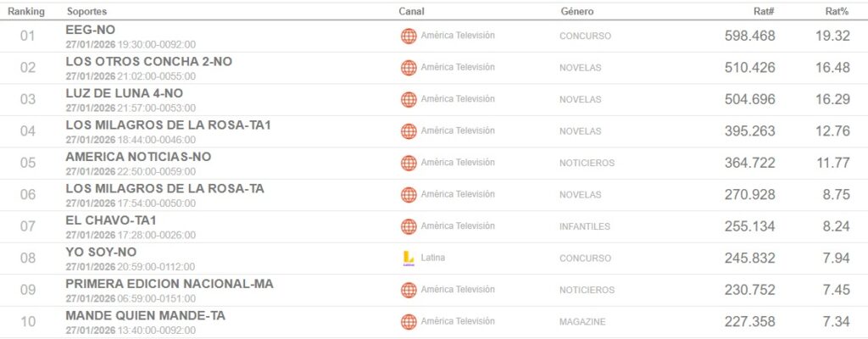Click the channel icon for PRIMERA EDICION NACIONAL-MA

pos(409,290)
